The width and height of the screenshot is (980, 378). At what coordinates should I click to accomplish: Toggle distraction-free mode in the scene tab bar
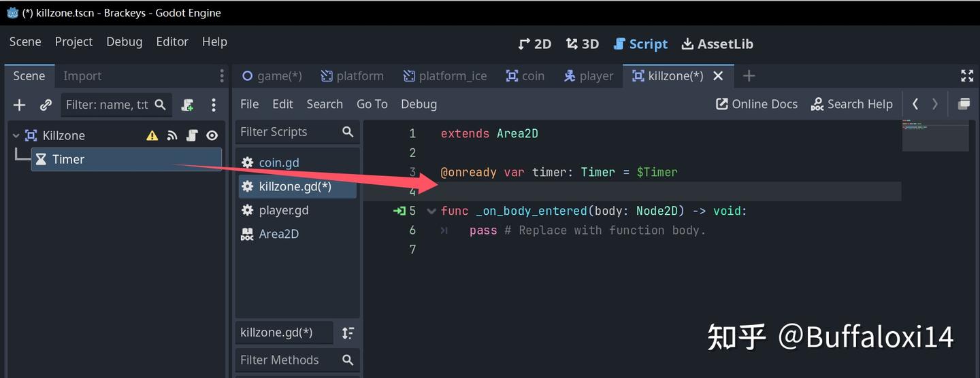(x=966, y=75)
